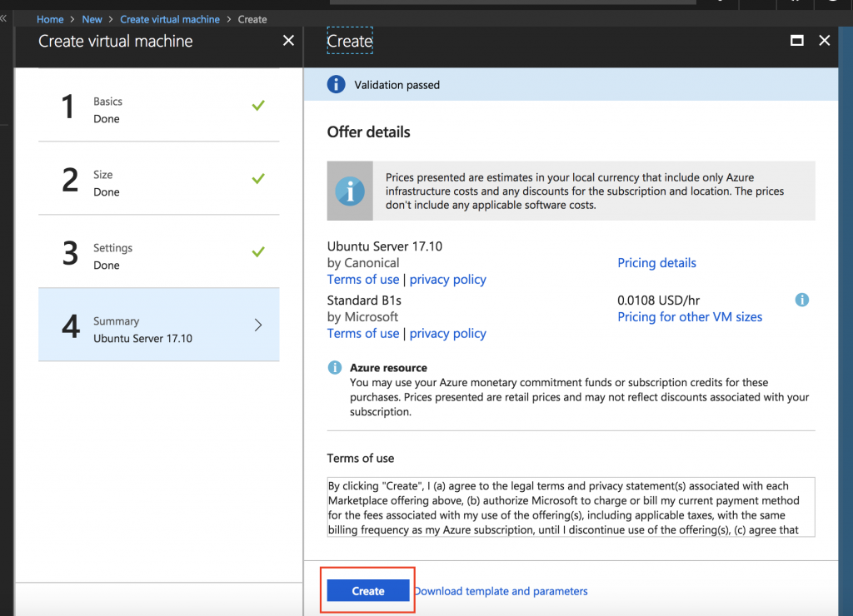
Task: Go to Home via the breadcrumb
Action: point(50,18)
